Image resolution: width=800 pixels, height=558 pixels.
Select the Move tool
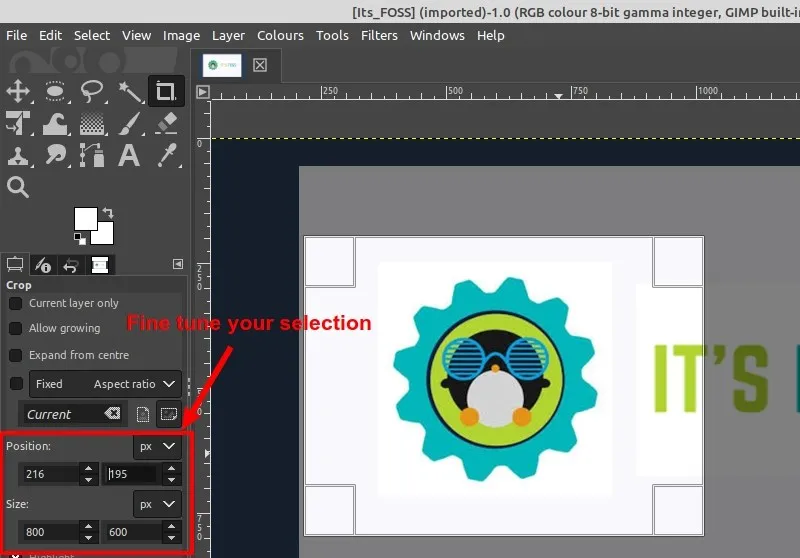(x=18, y=92)
